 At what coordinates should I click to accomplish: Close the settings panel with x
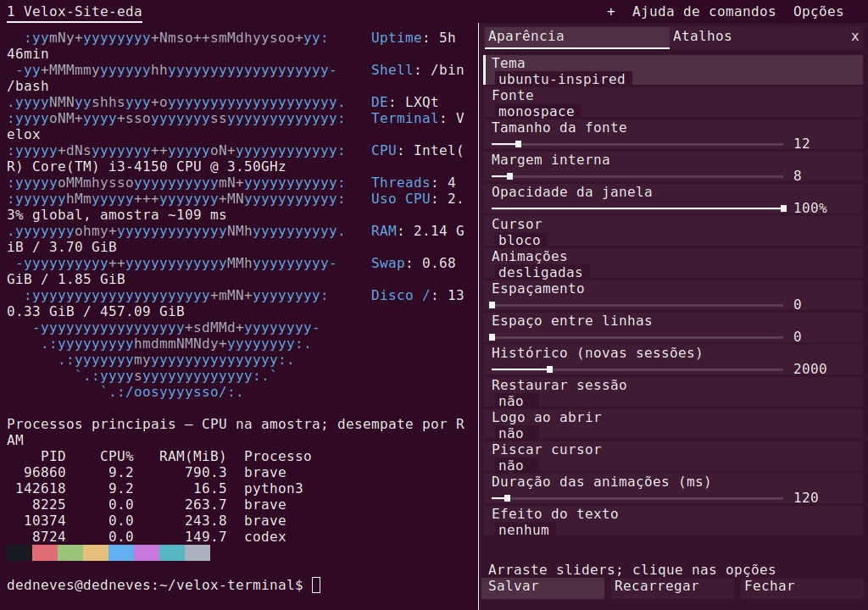(854, 36)
